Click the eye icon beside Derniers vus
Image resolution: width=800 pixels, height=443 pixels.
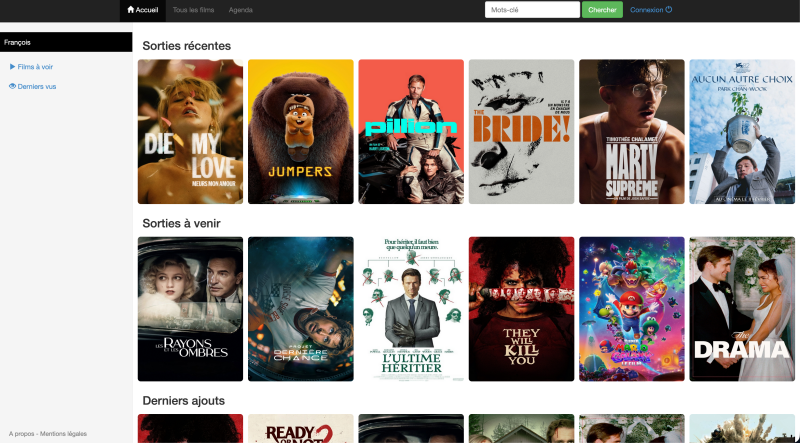[x=12, y=86]
